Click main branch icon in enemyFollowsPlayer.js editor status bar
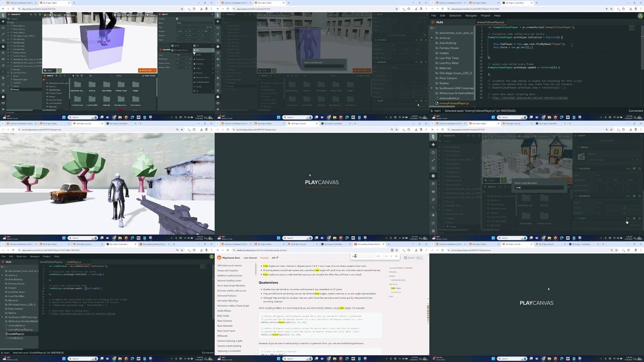This screenshot has height=362, width=644. [432, 111]
